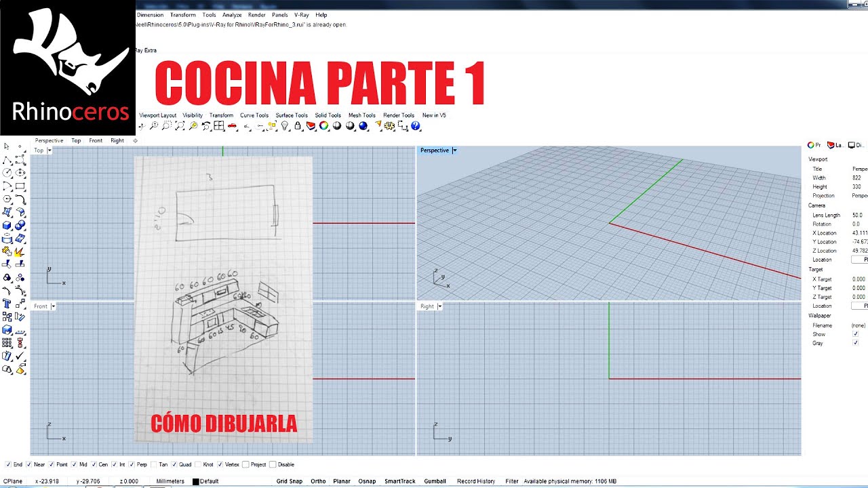Select the Rectangle tool in sidebar
The width and height of the screenshot is (868, 488).
click(x=20, y=186)
